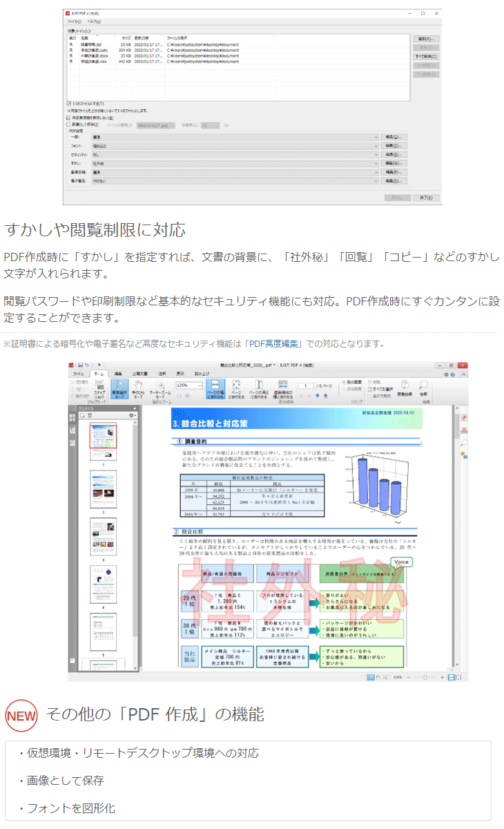
Task: Fit page to window width button
Action: pos(216,390)
